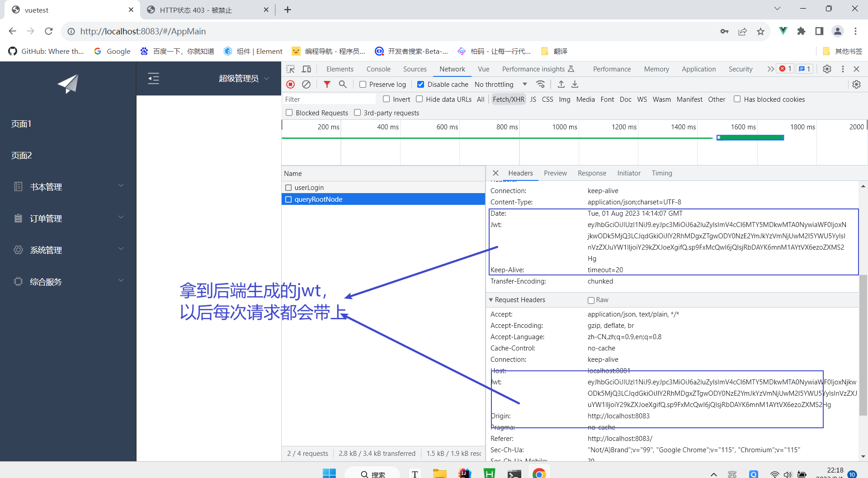
Task: Switch to the Elements tab
Action: 340,69
